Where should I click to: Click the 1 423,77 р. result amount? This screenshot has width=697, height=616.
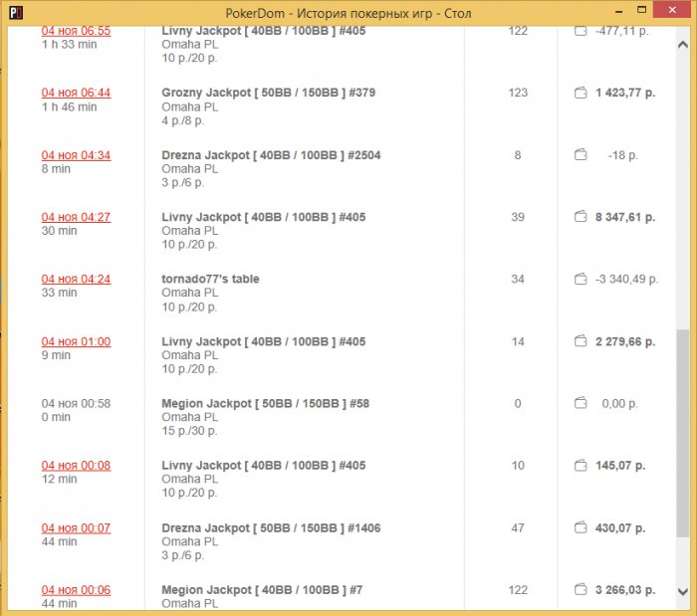(x=625, y=93)
